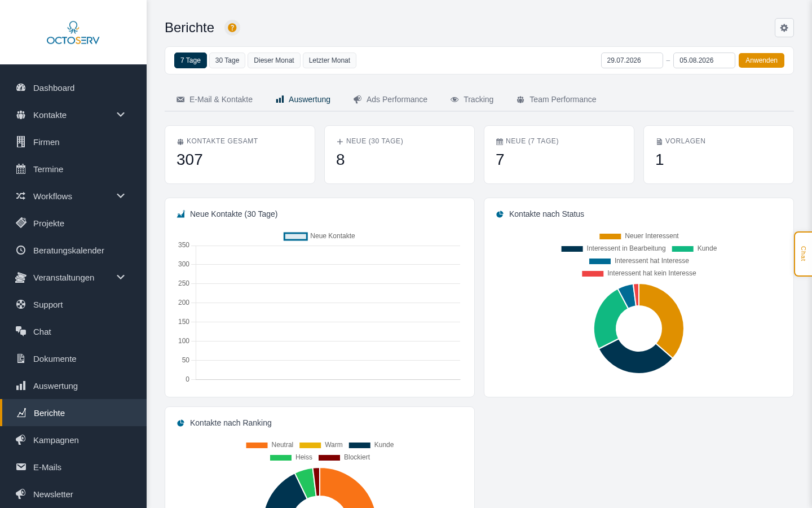Click the Firmen building icon
Screen dimensions: 812x508
pos(21,142)
